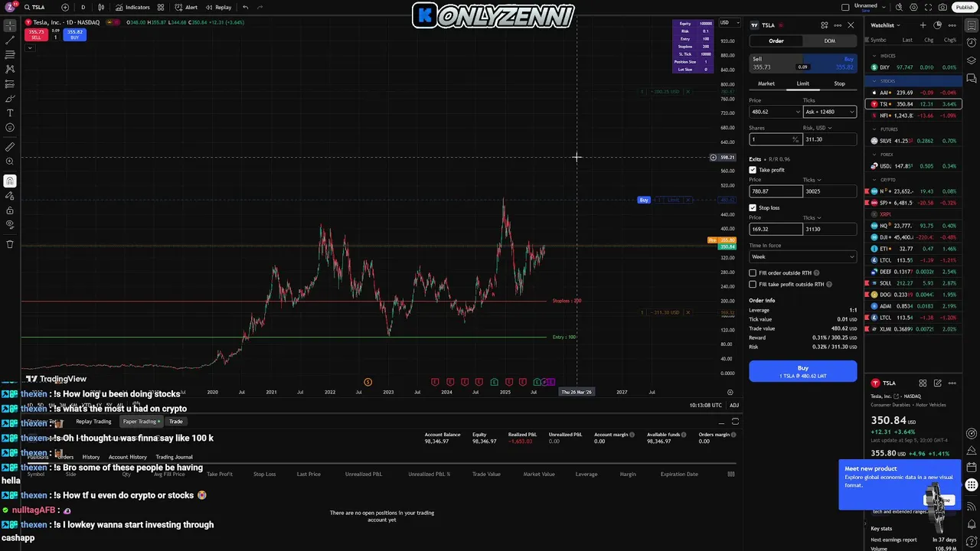980x551 pixels.
Task: Open the Trading Journal tab
Action: point(174,457)
